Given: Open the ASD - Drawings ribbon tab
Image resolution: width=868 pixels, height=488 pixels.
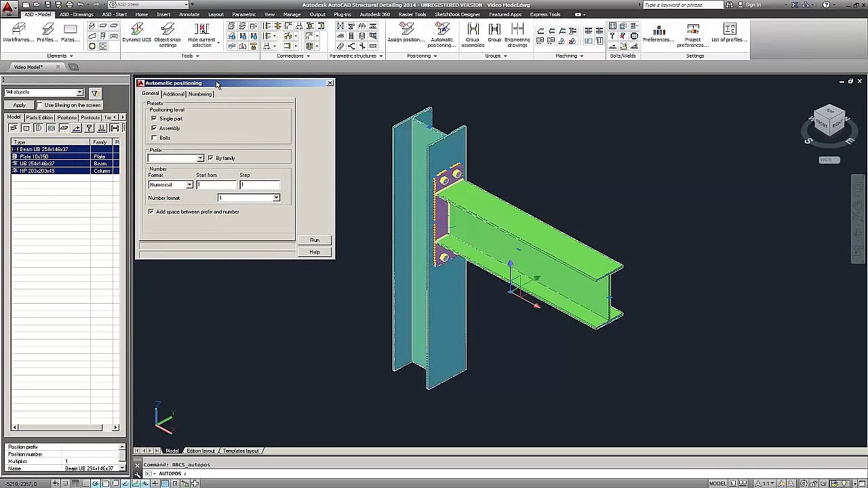Looking at the screenshot, I should coord(77,14).
